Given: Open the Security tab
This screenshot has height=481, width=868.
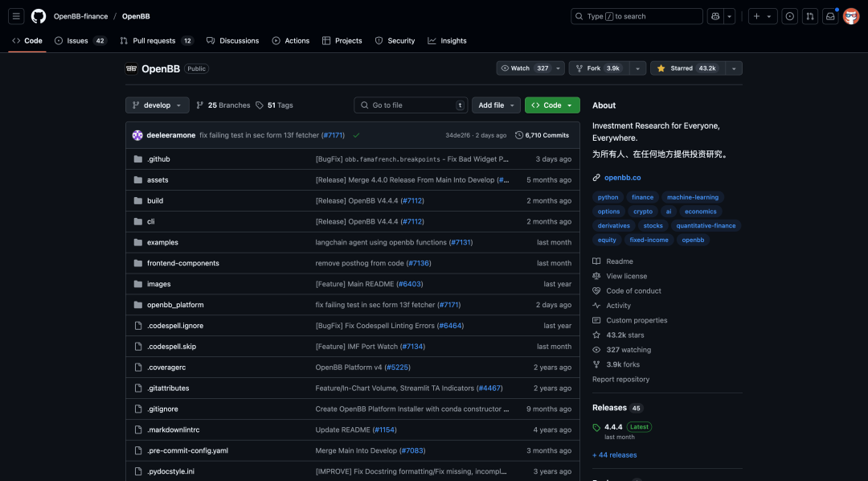Looking at the screenshot, I should (395, 41).
